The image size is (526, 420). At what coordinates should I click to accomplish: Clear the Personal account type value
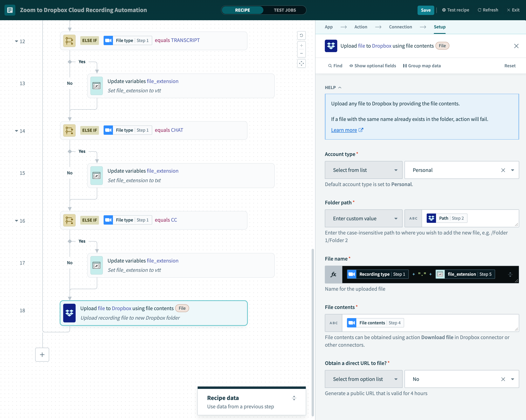click(x=503, y=170)
